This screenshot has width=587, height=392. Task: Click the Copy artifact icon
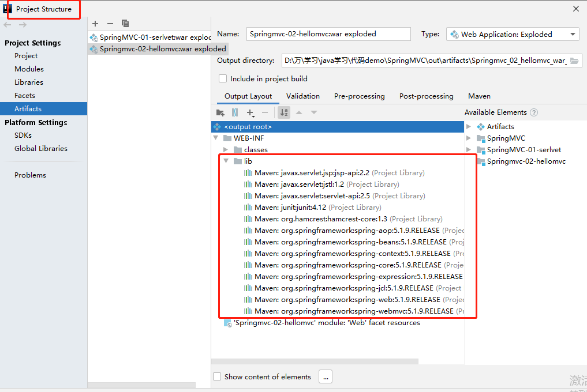[x=125, y=24]
